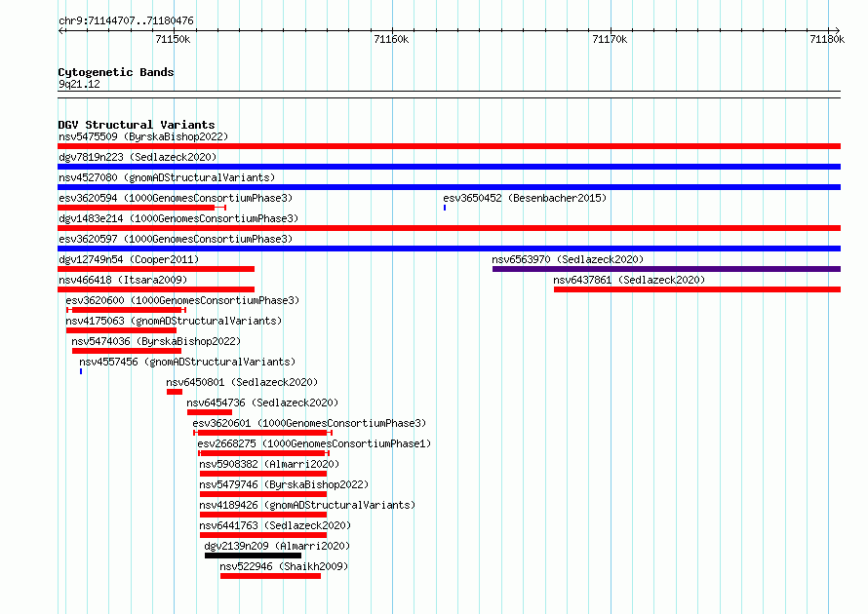Click the red bar under nsv4189426
Image resolution: width=868 pixels, height=614 pixels.
coord(263,515)
